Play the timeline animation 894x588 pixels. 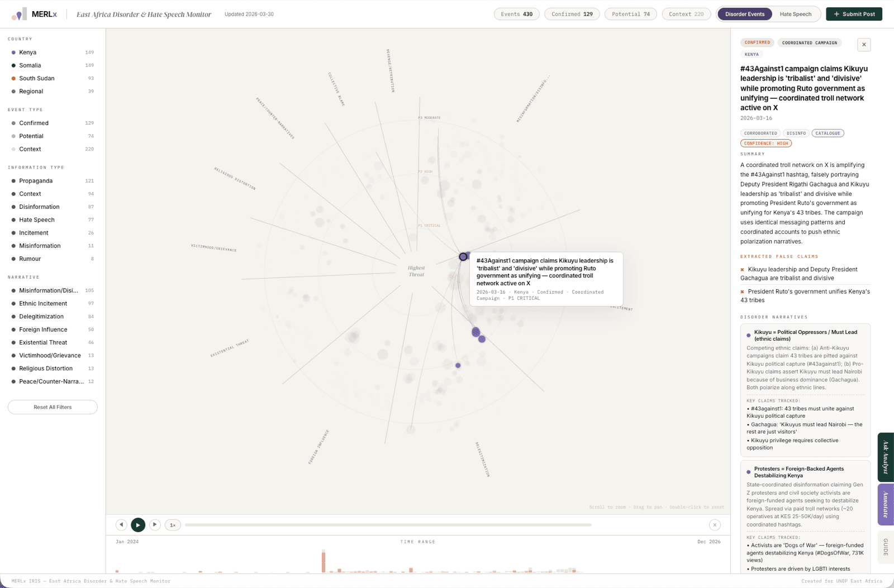click(138, 525)
